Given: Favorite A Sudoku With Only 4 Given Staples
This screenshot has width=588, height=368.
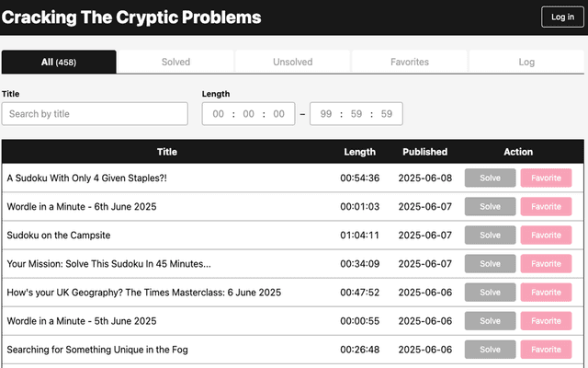Looking at the screenshot, I should pos(546,178).
